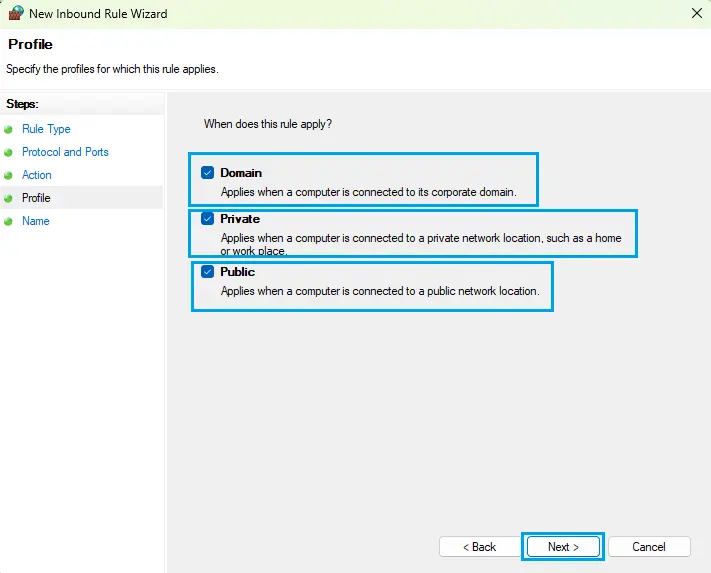This screenshot has width=711, height=573.
Task: Click the 'Steps:' sidebar header
Action: 22,104
